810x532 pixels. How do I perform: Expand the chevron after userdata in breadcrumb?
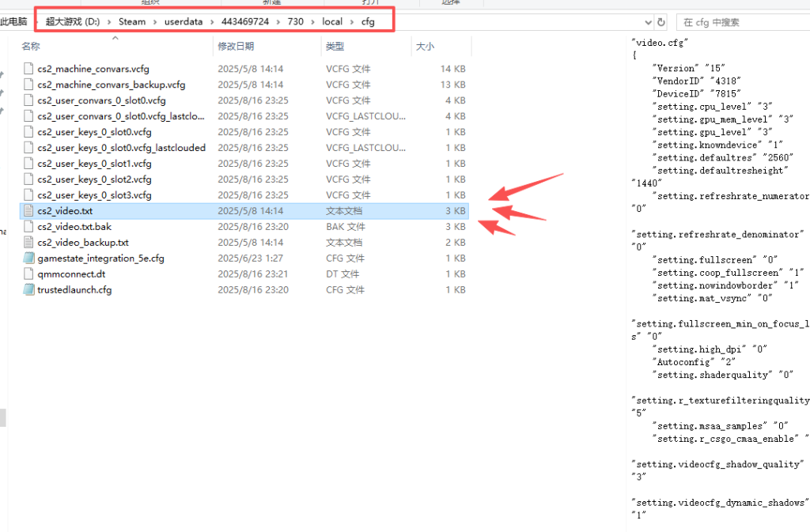pyautogui.click(x=213, y=22)
